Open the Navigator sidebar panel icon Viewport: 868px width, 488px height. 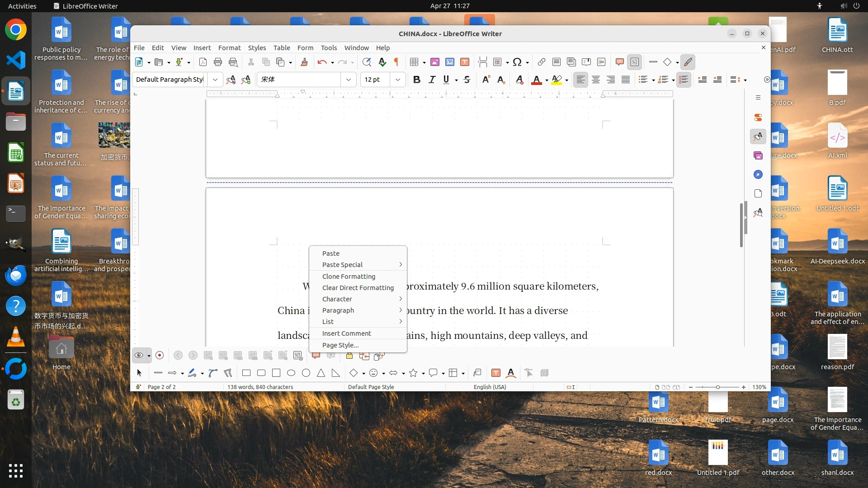(x=758, y=175)
